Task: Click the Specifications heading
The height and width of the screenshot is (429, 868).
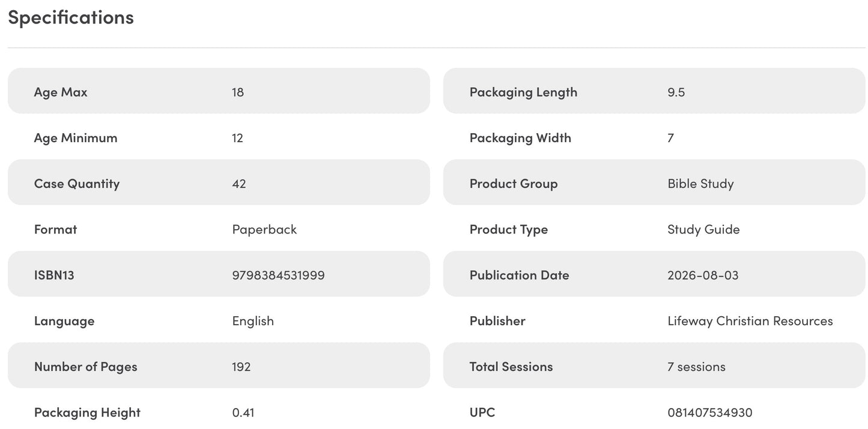Action: pos(71,18)
